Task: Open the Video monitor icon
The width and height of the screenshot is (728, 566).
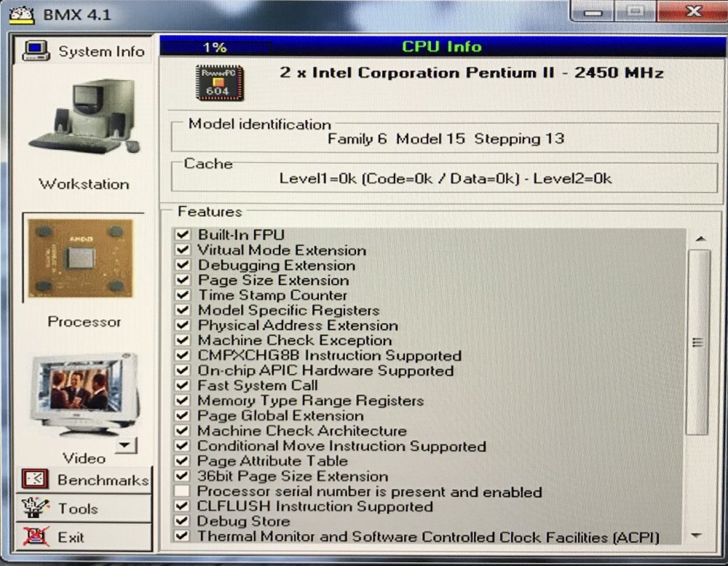Action: pos(83,396)
